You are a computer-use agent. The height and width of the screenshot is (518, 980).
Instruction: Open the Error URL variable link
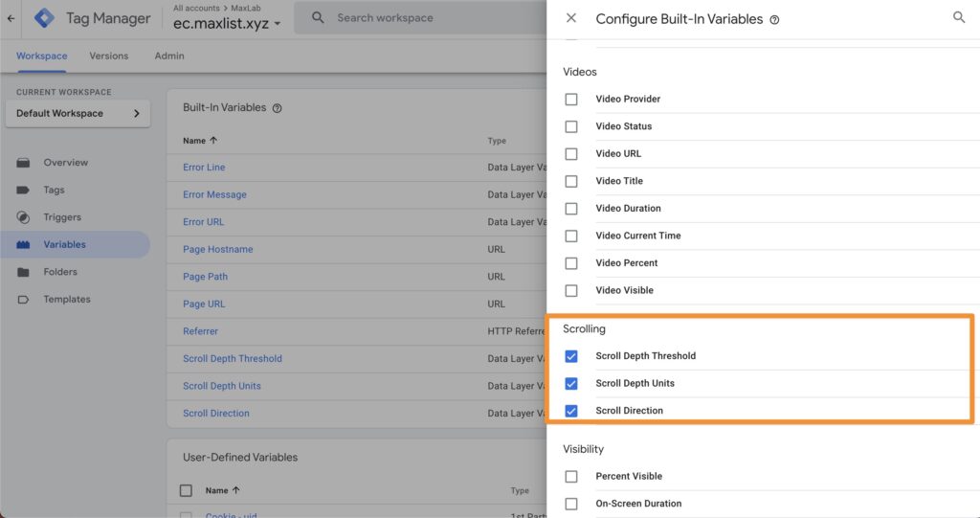pos(203,222)
